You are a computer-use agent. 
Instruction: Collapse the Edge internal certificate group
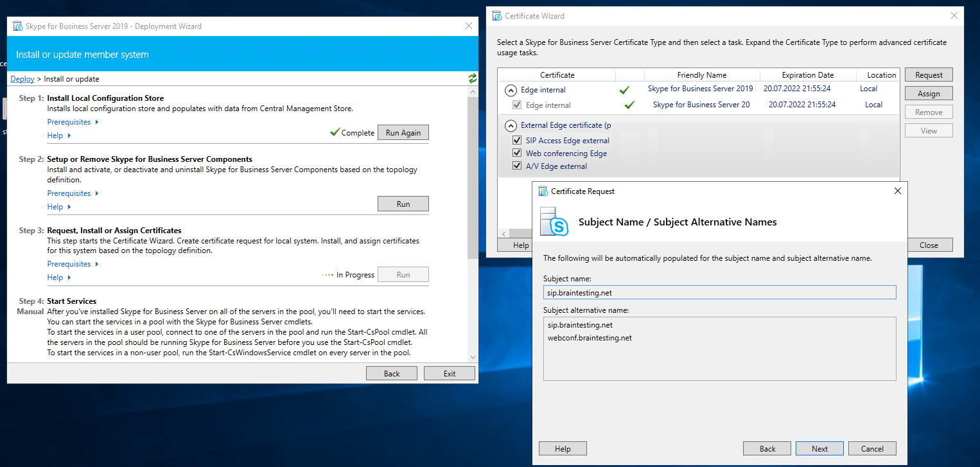(x=511, y=90)
